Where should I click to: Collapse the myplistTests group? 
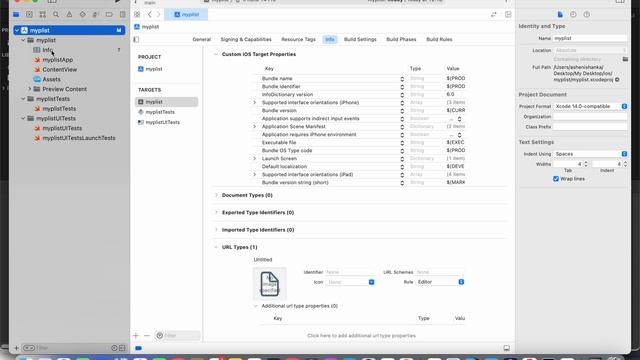click(x=23, y=99)
